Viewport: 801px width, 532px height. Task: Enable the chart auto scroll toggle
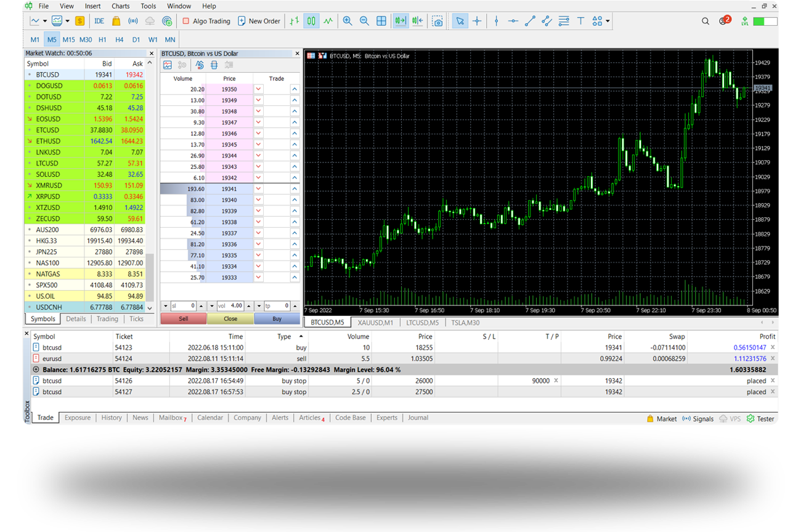pyautogui.click(x=400, y=21)
